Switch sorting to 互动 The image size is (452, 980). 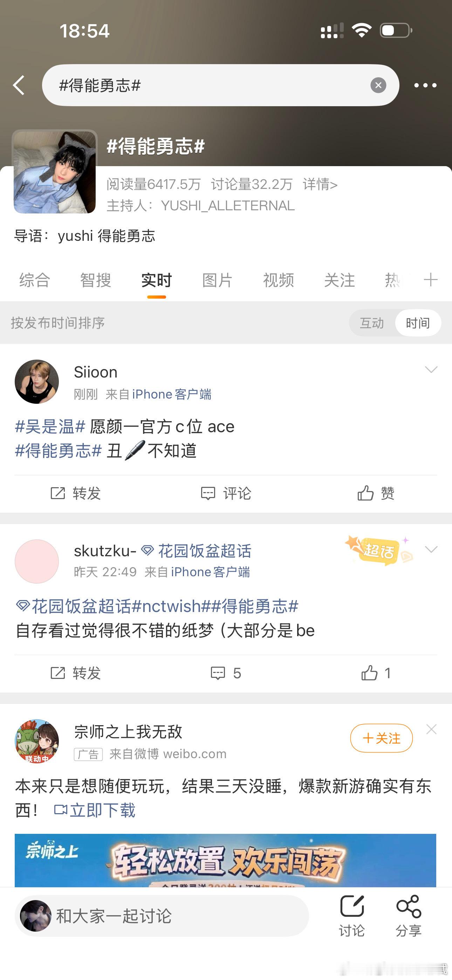coord(372,323)
